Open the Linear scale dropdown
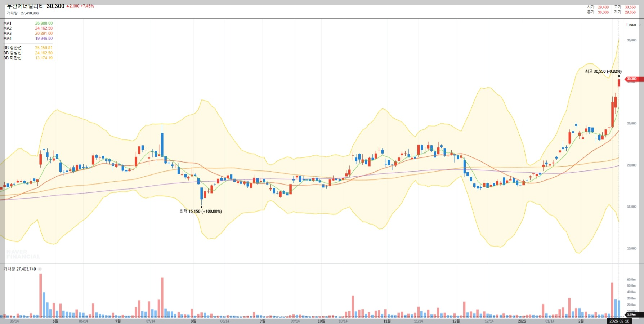This screenshot has height=324, width=644. pyautogui.click(x=633, y=25)
